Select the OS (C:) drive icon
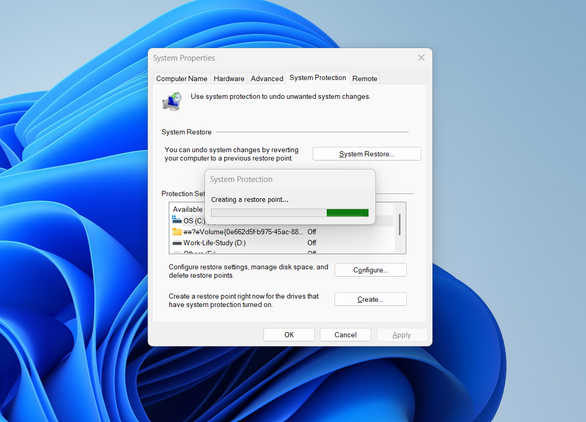This screenshot has height=422, width=586. tap(177, 220)
